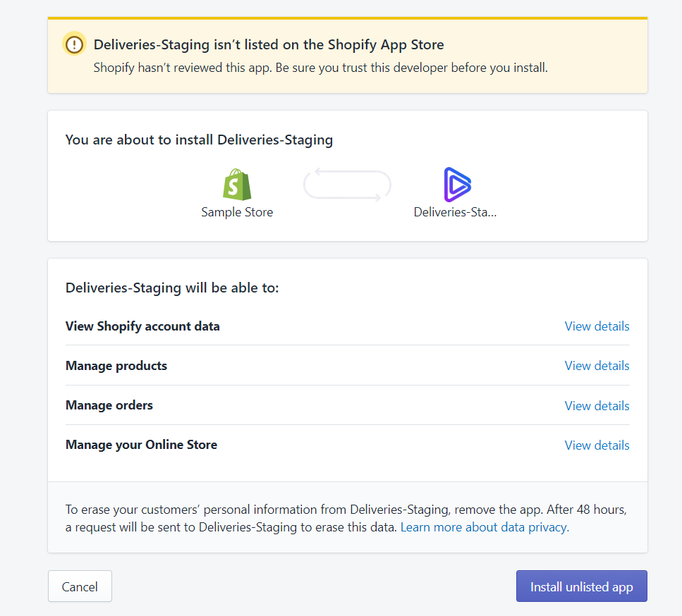Viewport: 682px width, 616px height.
Task: Click 'You are about to install' heading
Action: [x=199, y=140]
